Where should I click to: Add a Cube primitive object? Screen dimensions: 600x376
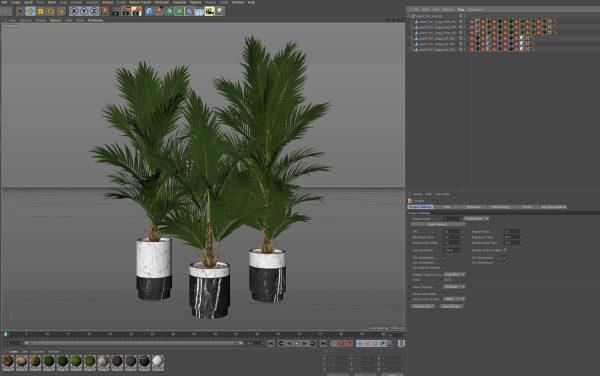click(x=149, y=11)
